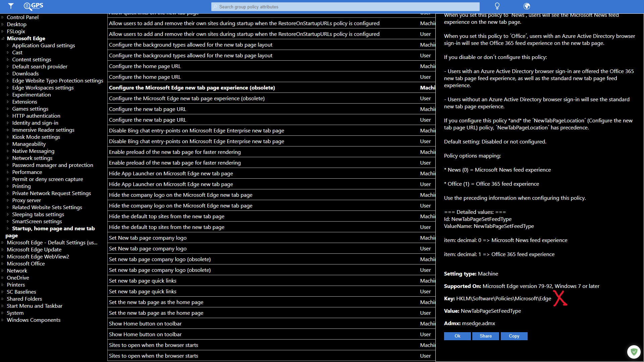644x362 pixels.
Task: Click the filter funnel icon
Action: (x=11, y=6)
